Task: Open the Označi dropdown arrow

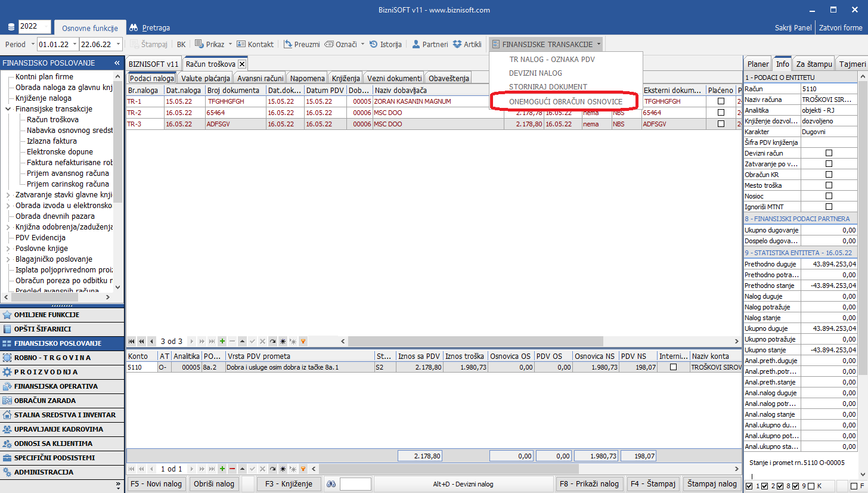Action: pyautogui.click(x=362, y=44)
